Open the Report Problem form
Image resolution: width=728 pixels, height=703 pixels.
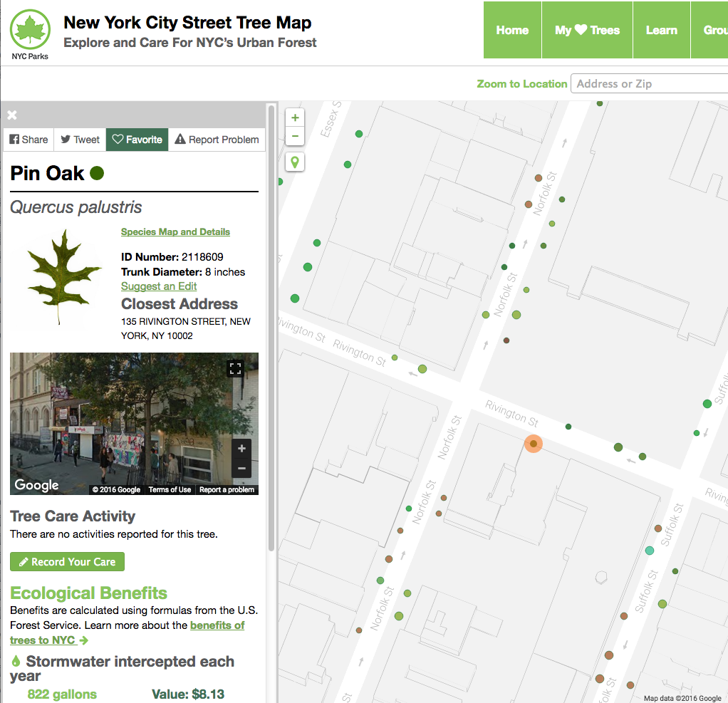coord(217,140)
